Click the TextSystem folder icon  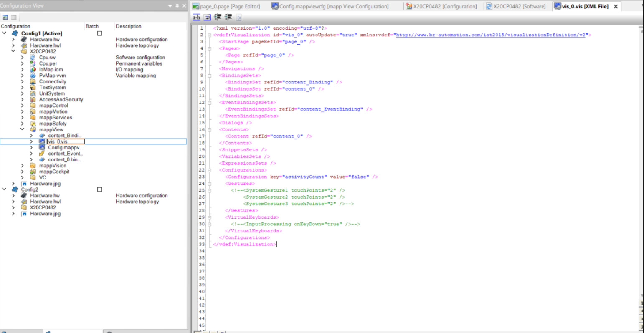point(33,88)
